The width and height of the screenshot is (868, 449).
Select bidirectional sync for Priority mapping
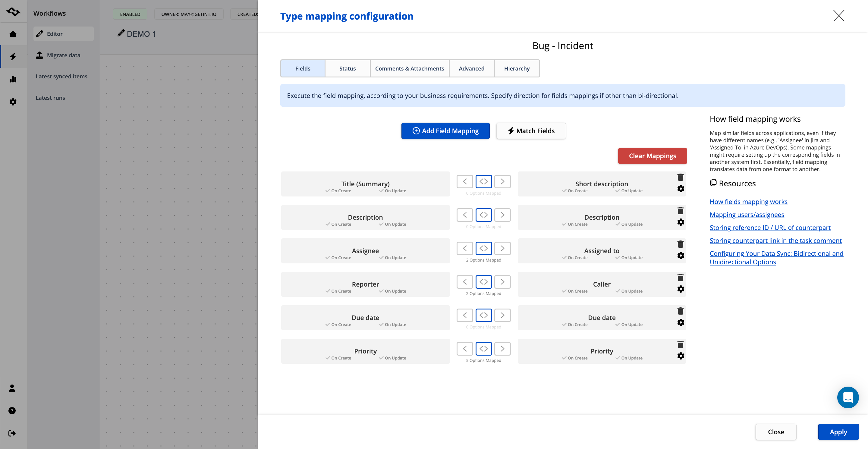pos(483,349)
